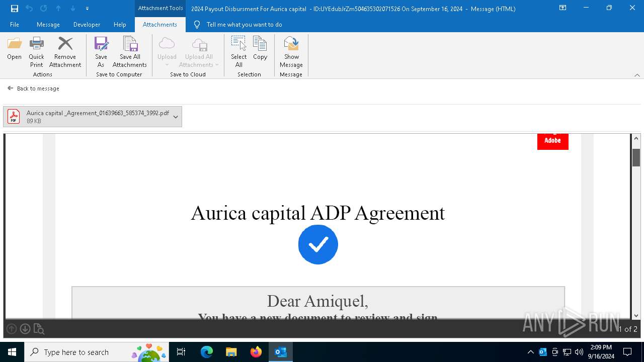Open Windows Start menu
This screenshot has width=644, height=362.
(x=12, y=352)
